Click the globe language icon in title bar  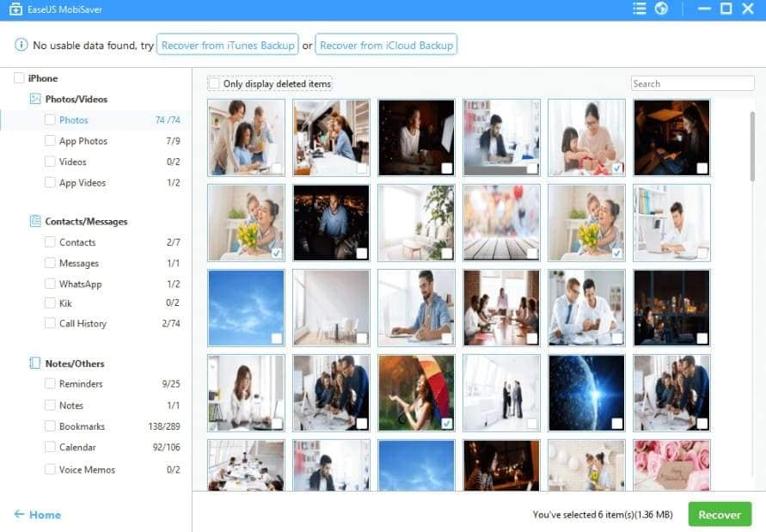pos(661,9)
